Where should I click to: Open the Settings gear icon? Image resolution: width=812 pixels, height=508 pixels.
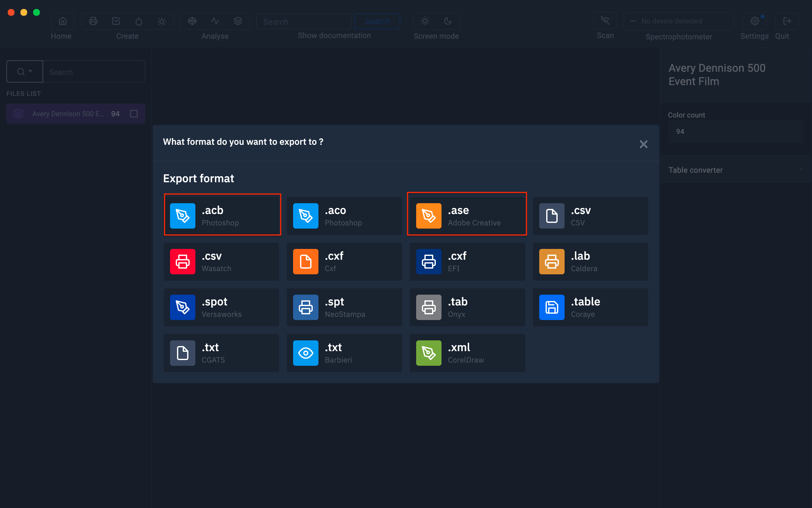[755, 21]
